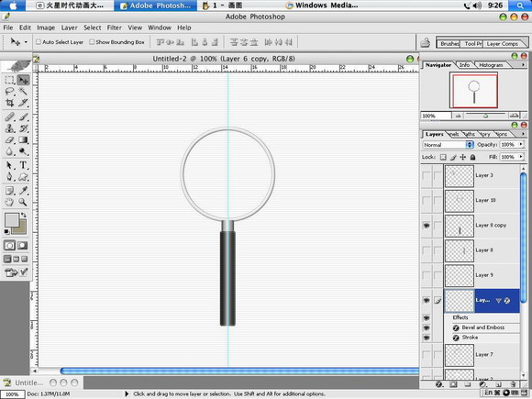Viewport: 532px width, 399px height.
Task: Toggle lock transparent pixels
Action: [443, 157]
